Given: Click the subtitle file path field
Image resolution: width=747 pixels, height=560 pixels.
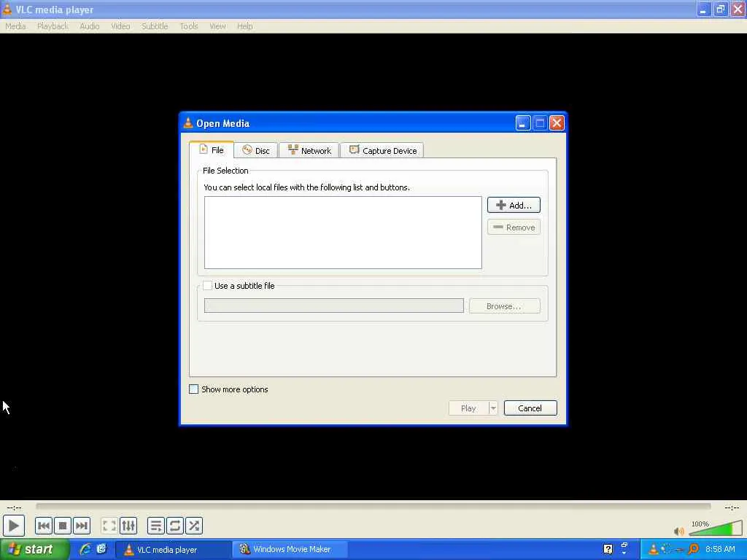Looking at the screenshot, I should pyautogui.click(x=333, y=306).
